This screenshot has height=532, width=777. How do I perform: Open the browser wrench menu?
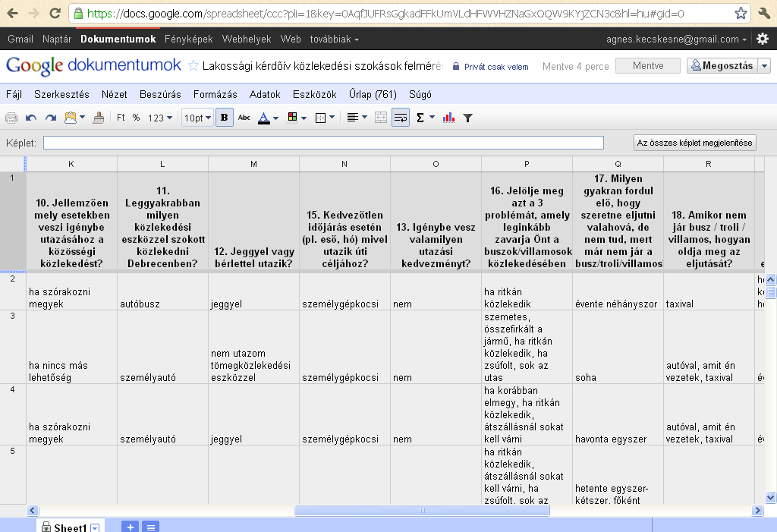(x=763, y=14)
